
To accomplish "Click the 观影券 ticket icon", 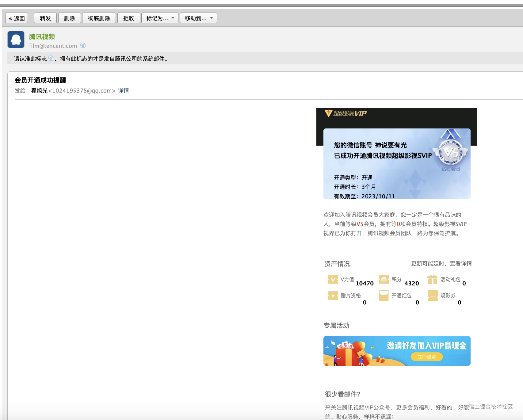I will point(433,296).
